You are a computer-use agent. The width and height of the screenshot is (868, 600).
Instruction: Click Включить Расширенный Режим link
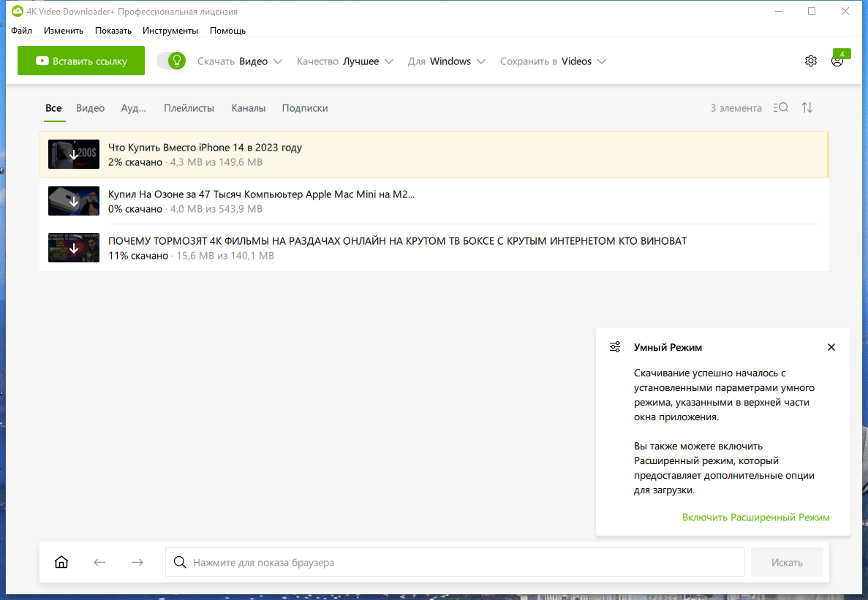click(x=755, y=517)
